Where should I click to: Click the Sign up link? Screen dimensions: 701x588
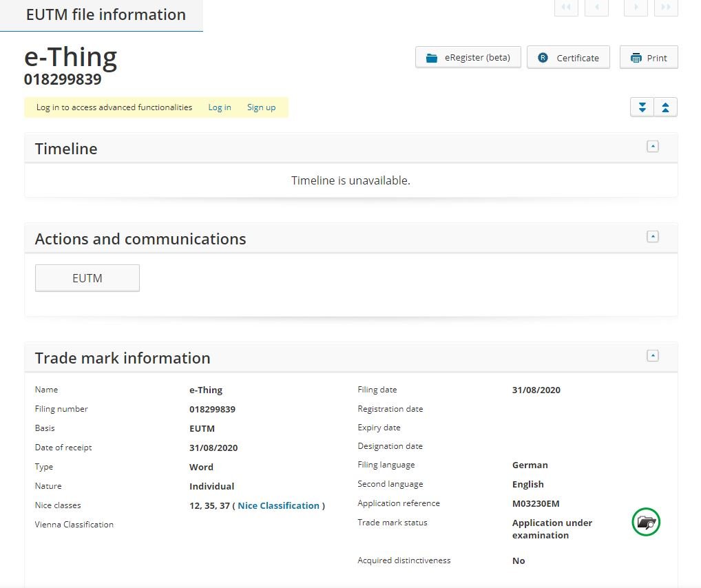pos(261,107)
